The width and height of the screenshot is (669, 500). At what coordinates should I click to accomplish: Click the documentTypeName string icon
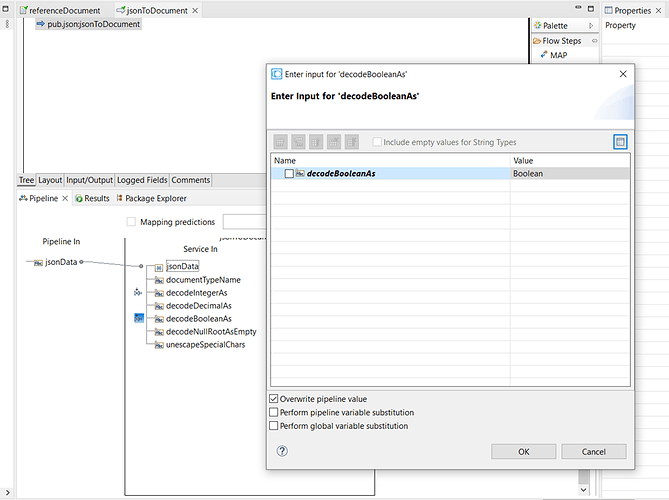pos(159,281)
